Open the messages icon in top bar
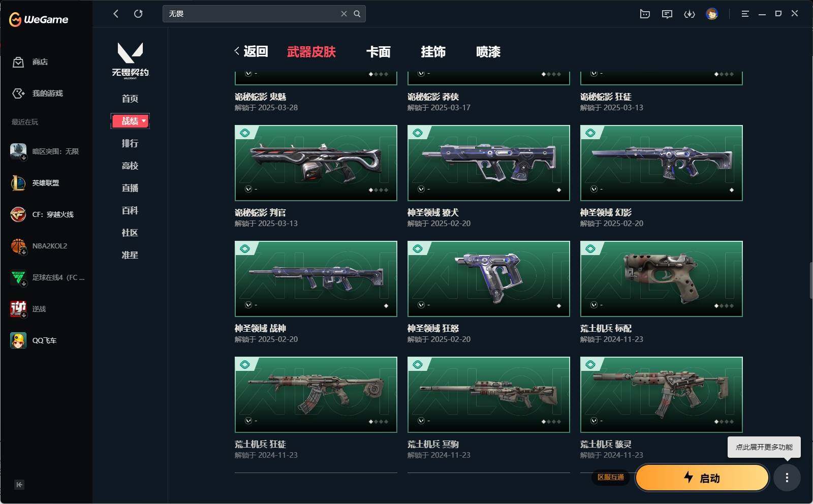Viewport: 813px width, 504px height. (x=667, y=14)
